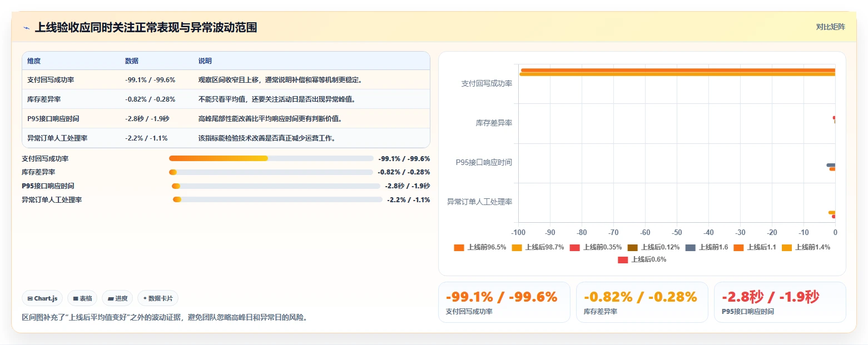Click the title 上线验收应同时关注正常表现与异常波动范围
Screen dimensions: 868x345
146,27
